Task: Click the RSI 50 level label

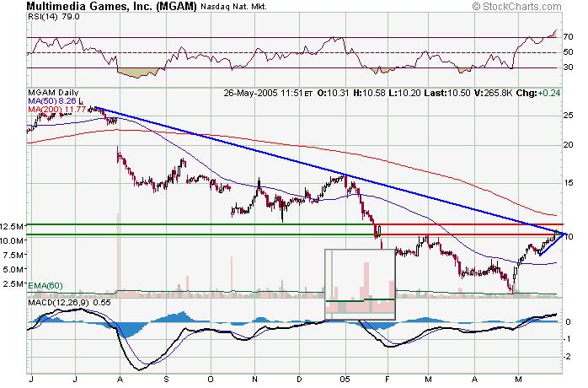Action: [568, 52]
